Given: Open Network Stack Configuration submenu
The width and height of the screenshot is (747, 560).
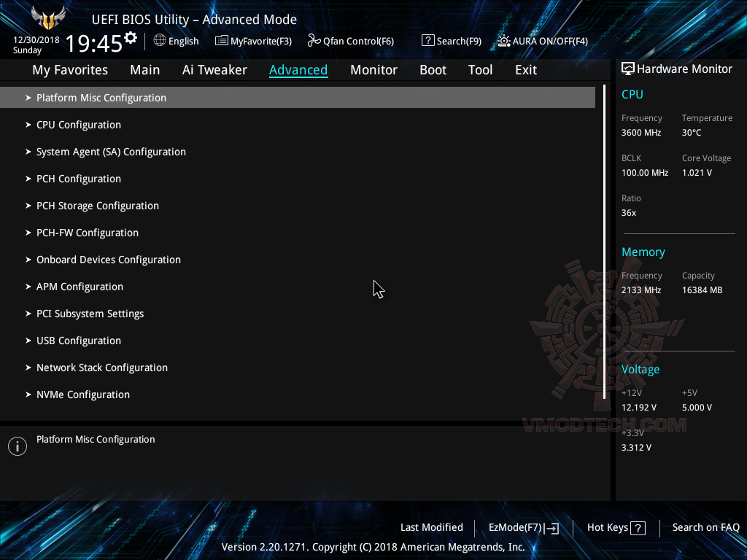Looking at the screenshot, I should point(298,367).
